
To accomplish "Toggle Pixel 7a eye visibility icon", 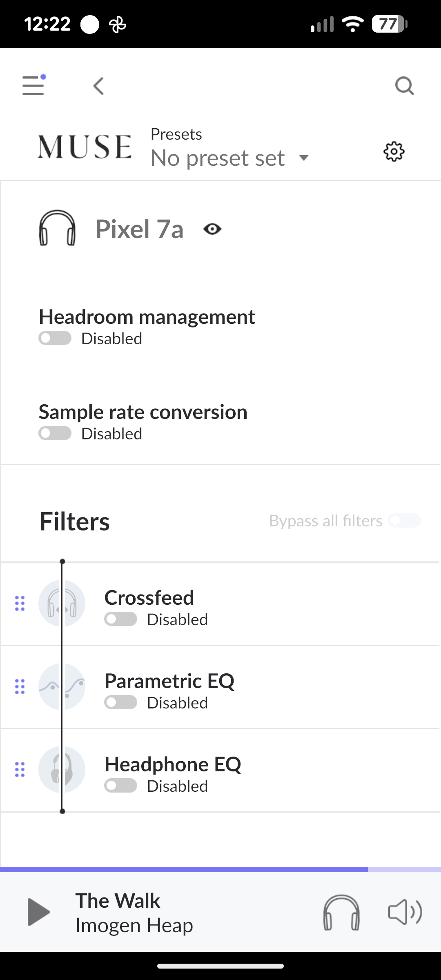I will pos(212,229).
